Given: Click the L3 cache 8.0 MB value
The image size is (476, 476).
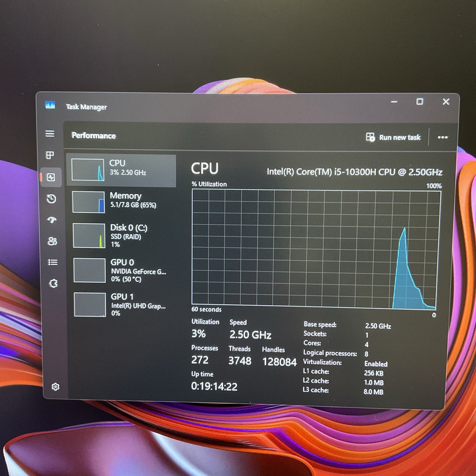Looking at the screenshot, I should [373, 392].
